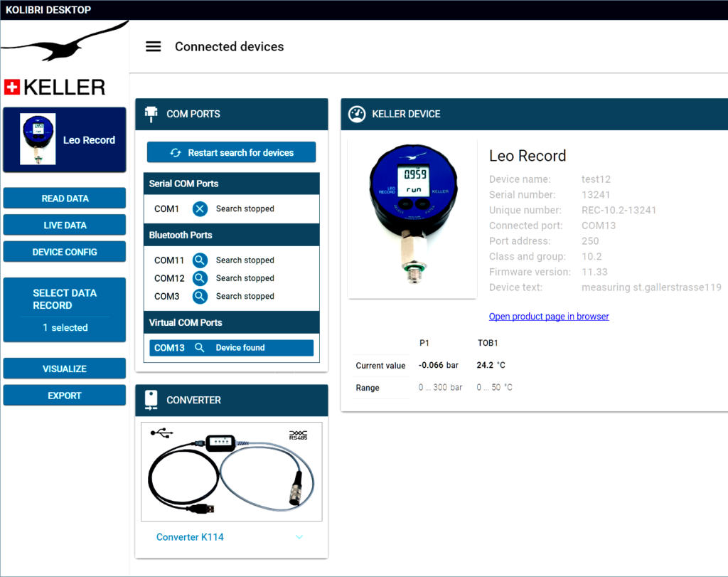Screen dimensions: 728x577
Task: Open SELECT DATA RECORD
Action: [x=65, y=310]
